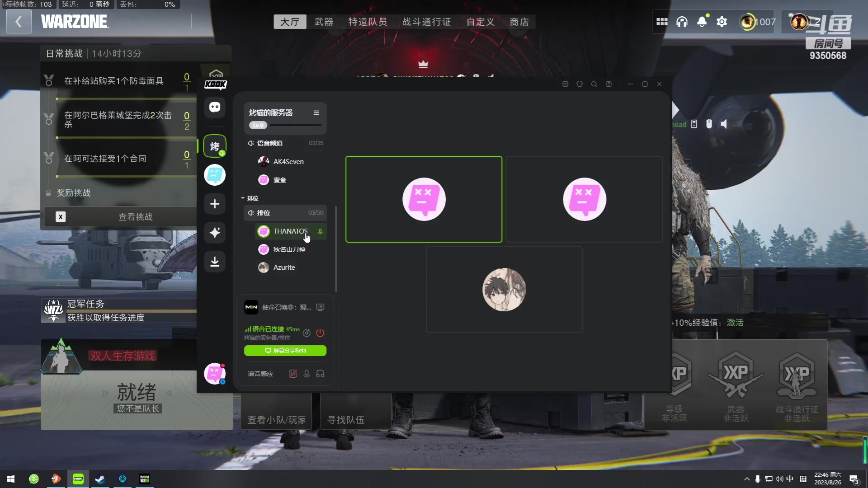The width and height of the screenshot is (868, 488).
Task: Disconnect voice with the red power icon
Action: pos(320,333)
